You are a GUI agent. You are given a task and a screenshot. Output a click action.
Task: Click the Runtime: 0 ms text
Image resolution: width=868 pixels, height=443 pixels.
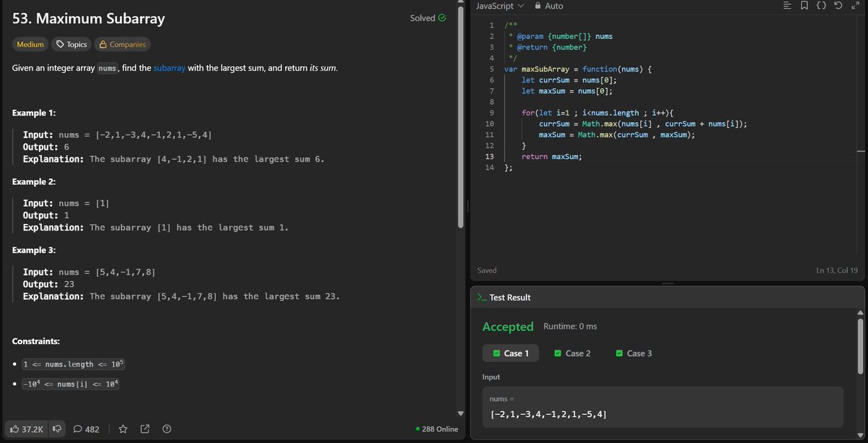click(570, 327)
